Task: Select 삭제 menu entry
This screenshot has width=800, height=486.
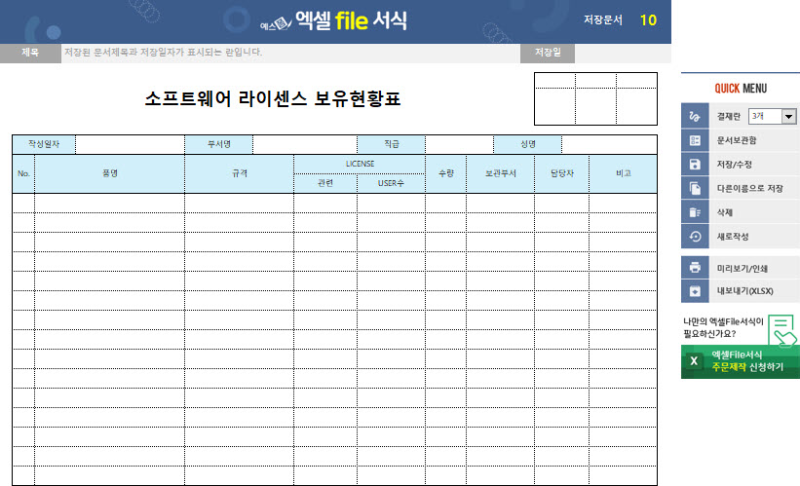Action: tap(724, 212)
